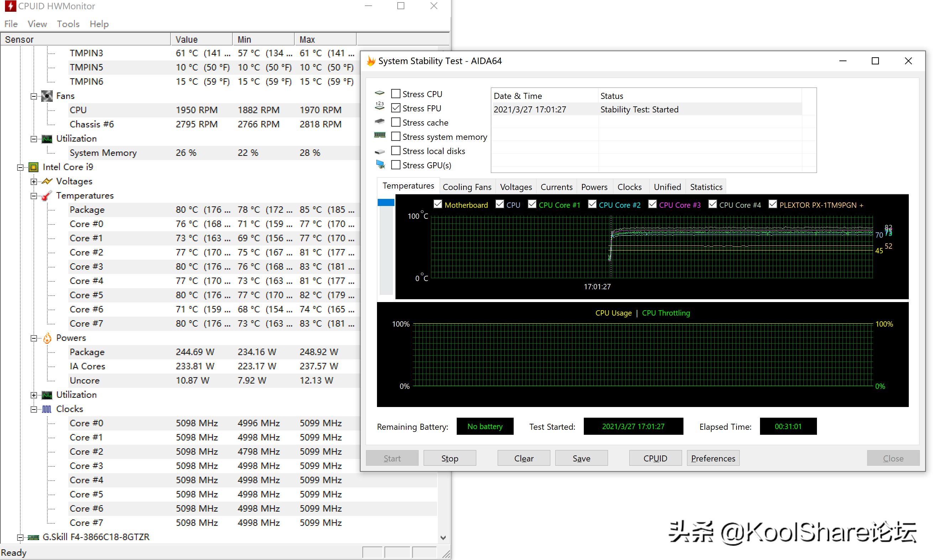Click the Fans category icon
The width and height of the screenshot is (933, 560).
click(x=47, y=96)
